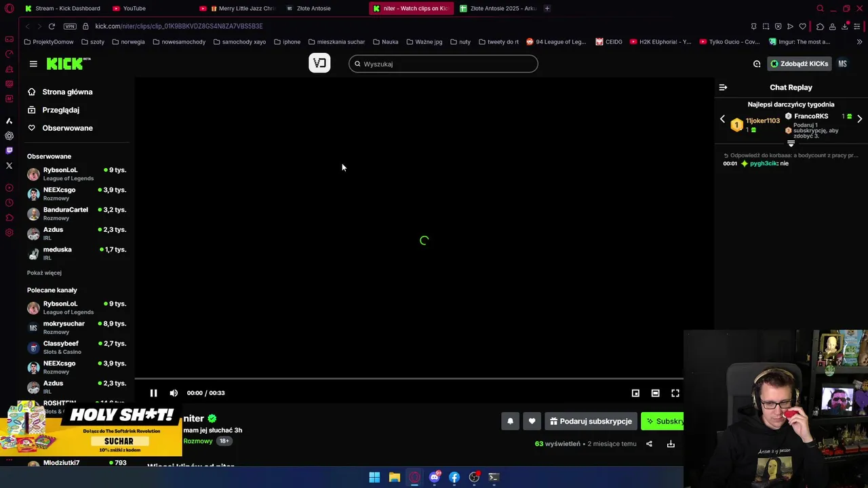Switch to Złote Antosie 2025 spreadsheet tab

[498, 8]
